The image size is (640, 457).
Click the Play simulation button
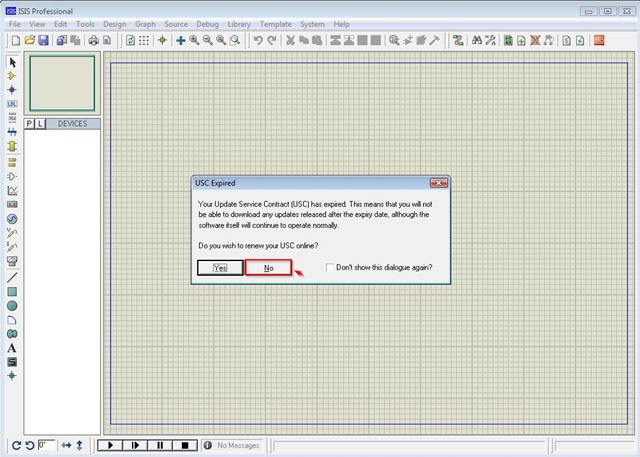[x=110, y=445]
